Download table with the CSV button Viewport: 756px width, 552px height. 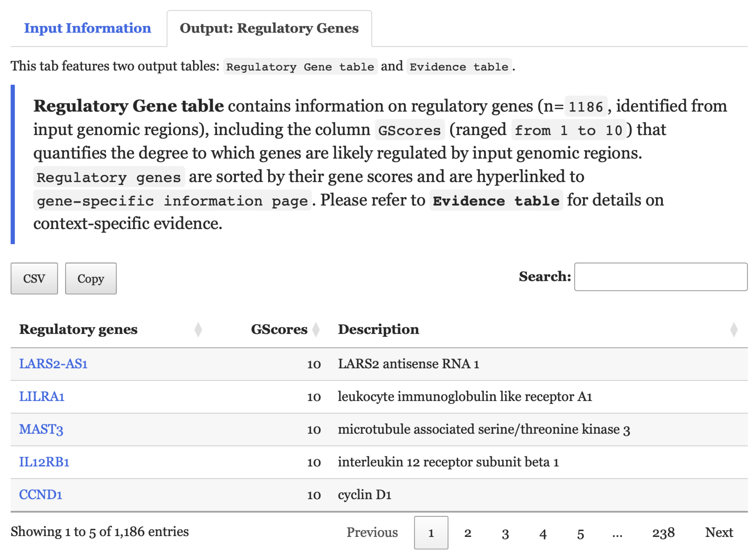point(34,278)
